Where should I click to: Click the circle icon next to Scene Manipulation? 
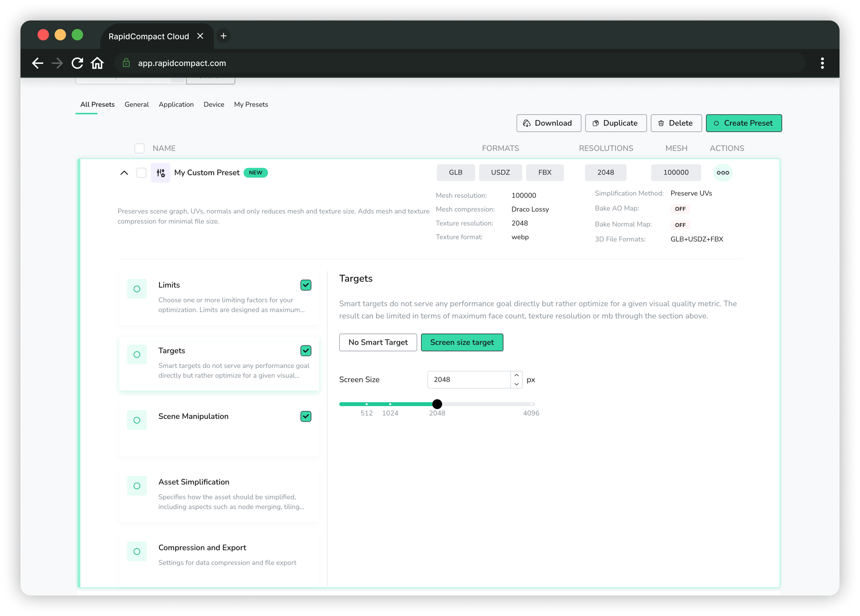(x=137, y=420)
